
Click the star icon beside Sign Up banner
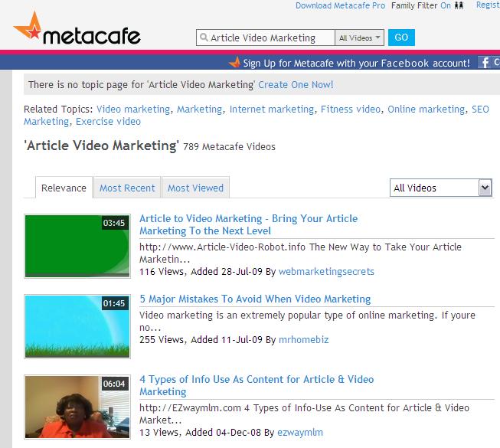(x=235, y=62)
